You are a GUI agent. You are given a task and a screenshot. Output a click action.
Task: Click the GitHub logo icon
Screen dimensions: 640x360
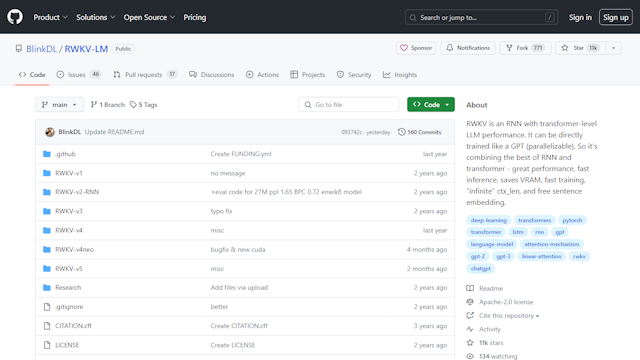15,17
